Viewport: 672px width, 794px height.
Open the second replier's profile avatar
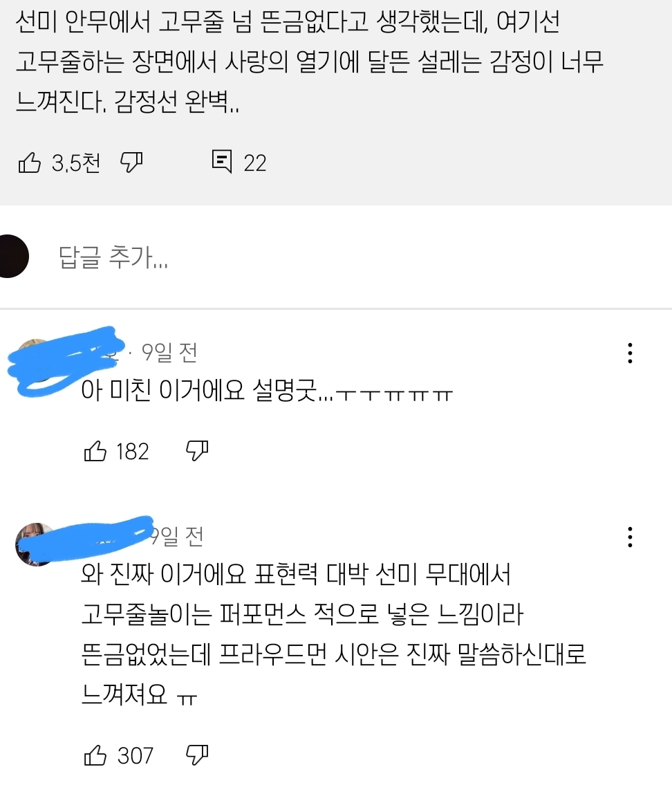point(33,545)
